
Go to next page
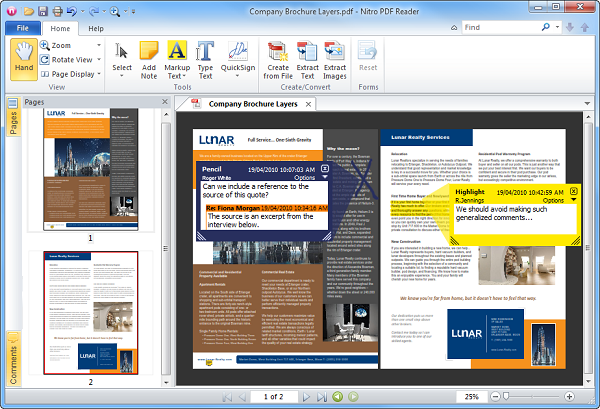(x=306, y=397)
